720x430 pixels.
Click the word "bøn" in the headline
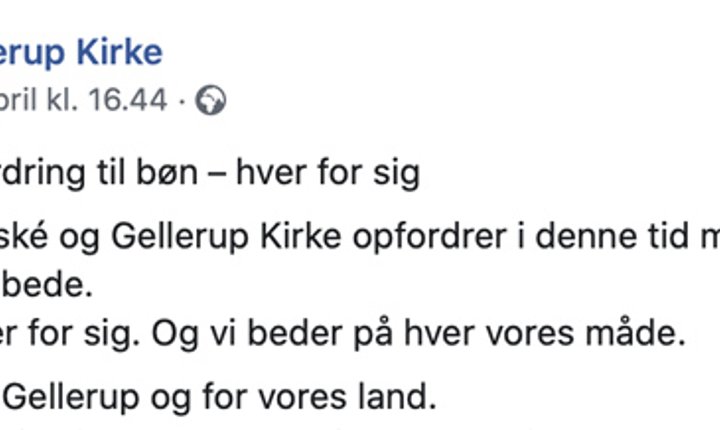point(167,173)
